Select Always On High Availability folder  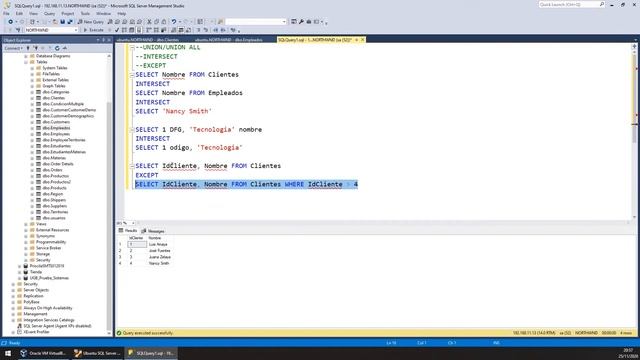pos(48,308)
